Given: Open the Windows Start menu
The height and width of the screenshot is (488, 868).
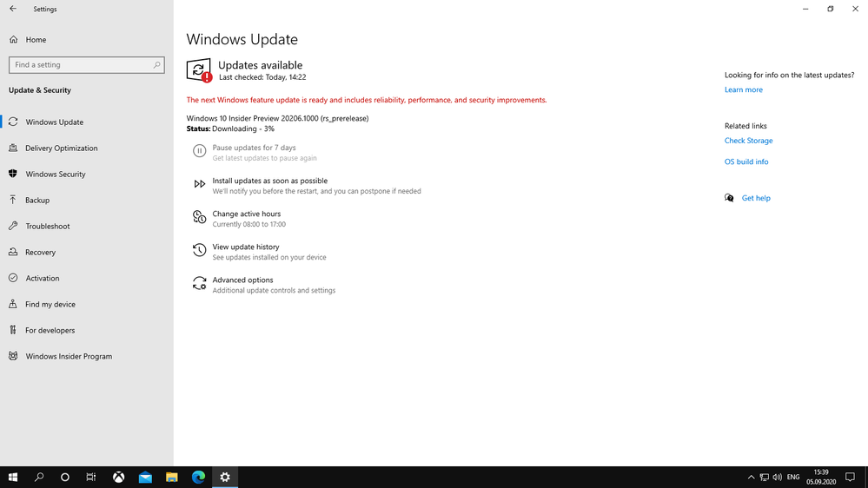Looking at the screenshot, I should [13, 477].
